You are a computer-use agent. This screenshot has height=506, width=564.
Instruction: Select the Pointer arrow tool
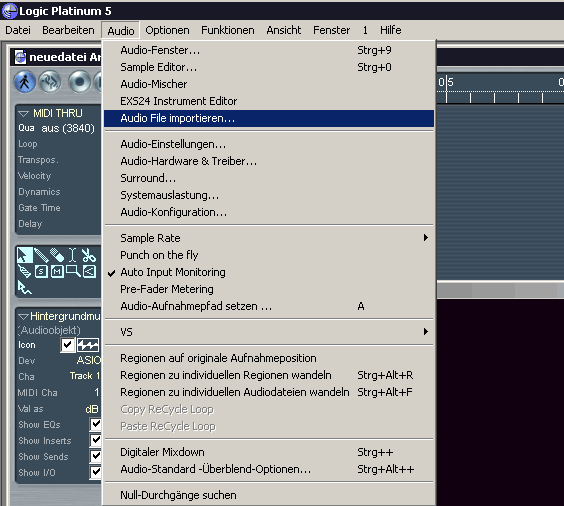[24, 255]
